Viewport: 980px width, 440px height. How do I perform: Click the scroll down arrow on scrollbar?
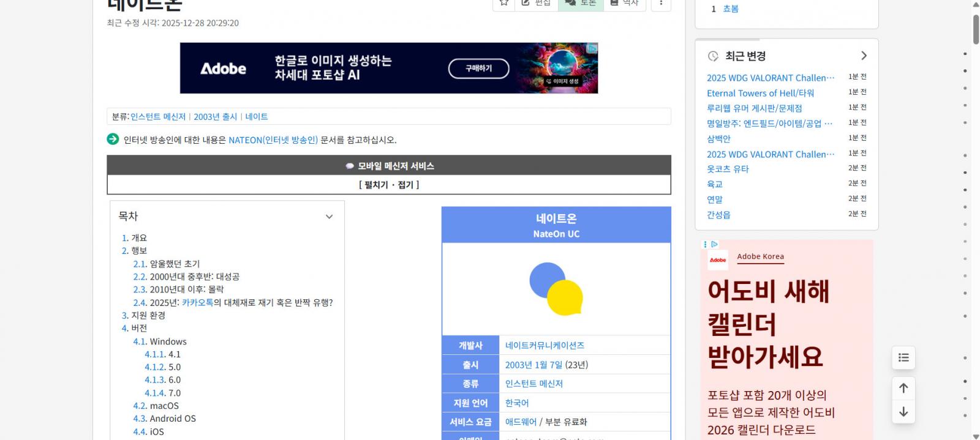pos(976,436)
